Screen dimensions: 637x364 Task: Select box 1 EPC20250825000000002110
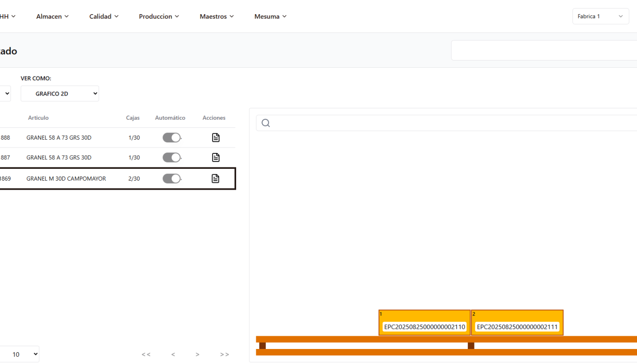425,323
